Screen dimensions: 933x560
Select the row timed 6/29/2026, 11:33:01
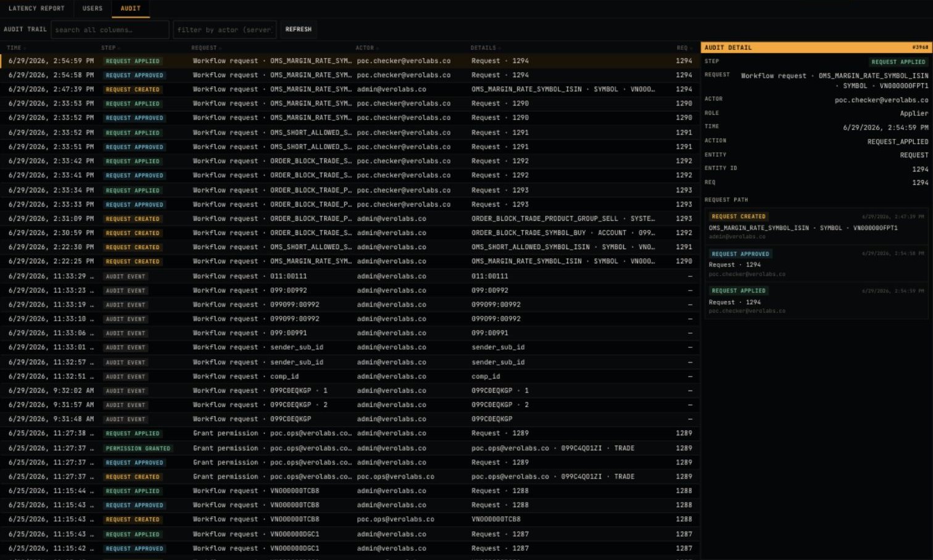[350, 347]
